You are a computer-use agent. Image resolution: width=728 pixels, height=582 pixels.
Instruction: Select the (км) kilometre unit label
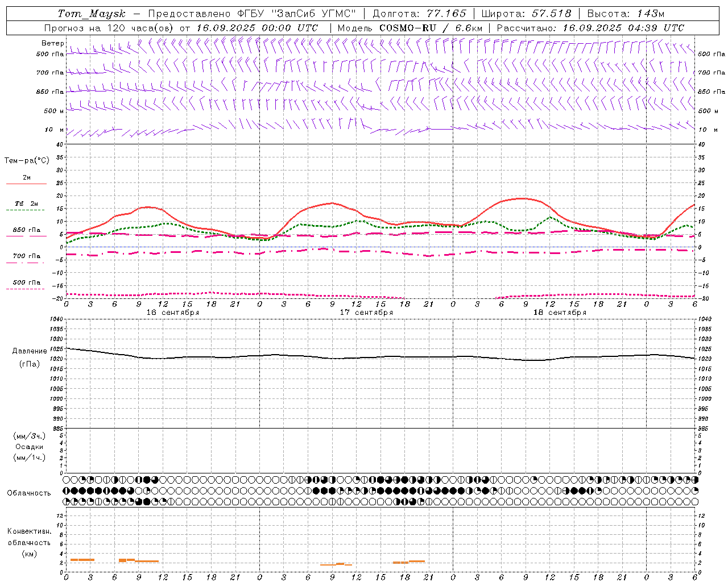tap(29, 554)
